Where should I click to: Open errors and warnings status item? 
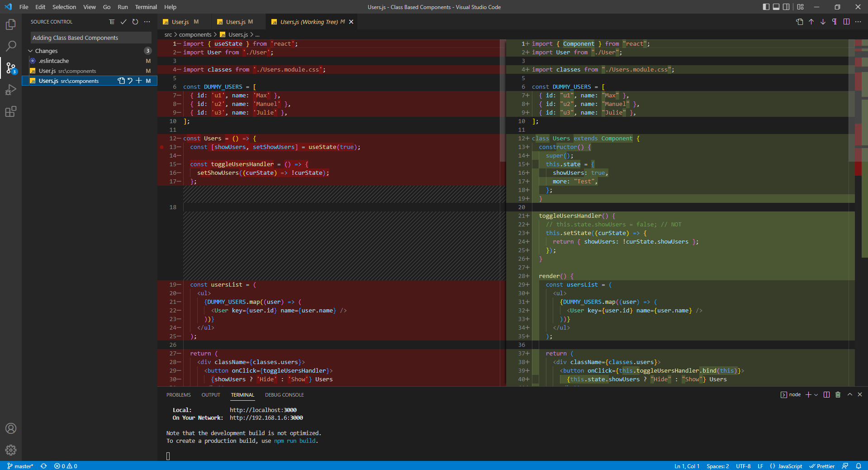coord(66,466)
